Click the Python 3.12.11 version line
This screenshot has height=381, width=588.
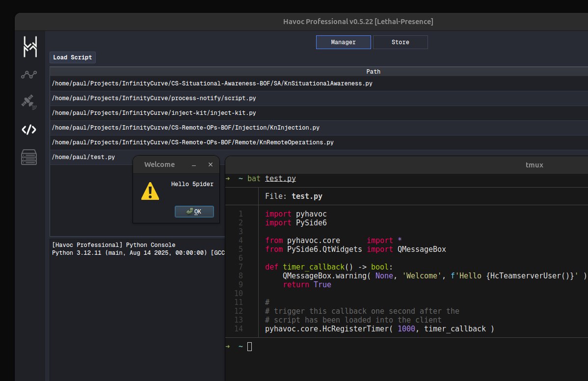(x=138, y=253)
